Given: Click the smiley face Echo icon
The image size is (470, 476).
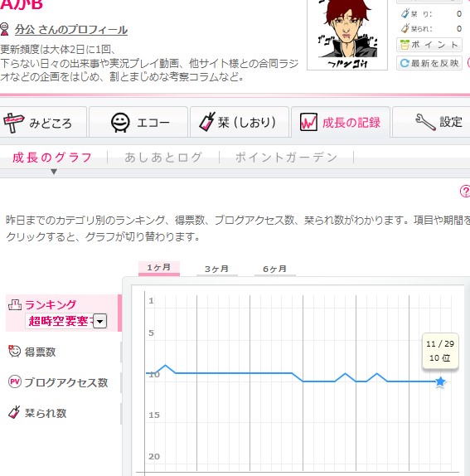Looking at the screenshot, I should coord(120,123).
